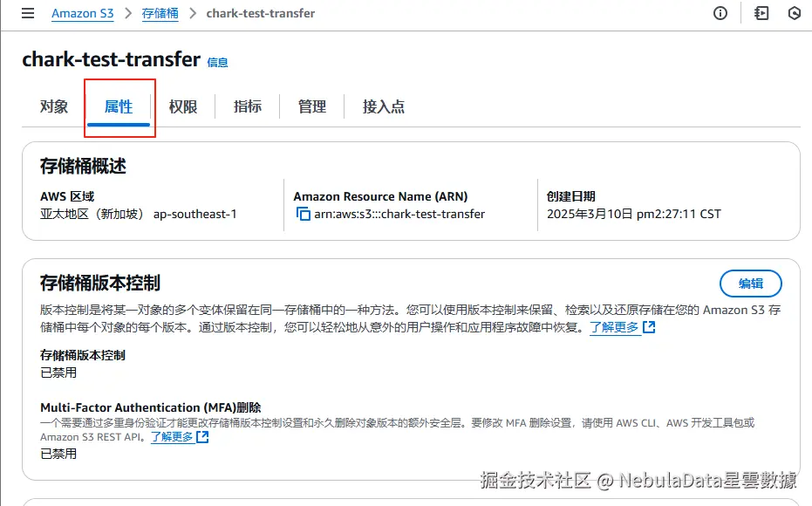Click 信息 link next to bucket name
812x506 pixels.
point(217,62)
